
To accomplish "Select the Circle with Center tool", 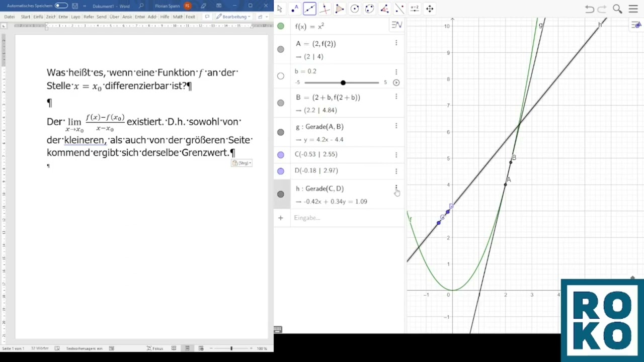I will (x=355, y=9).
